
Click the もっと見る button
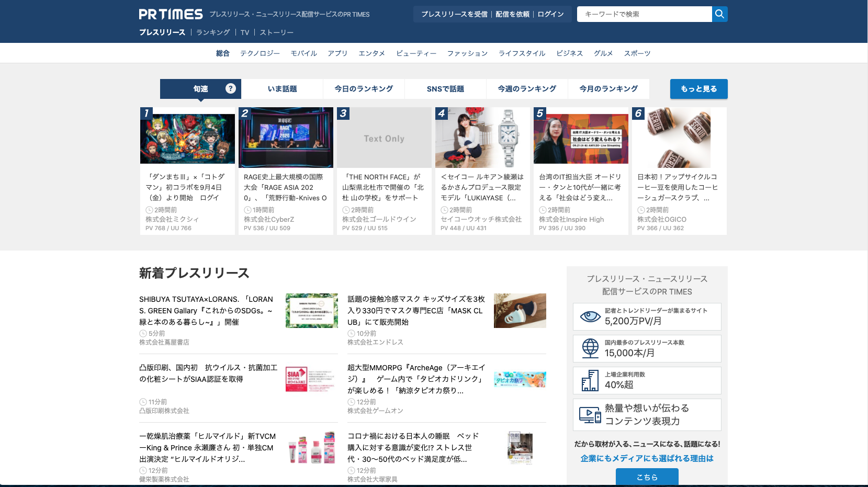pyautogui.click(x=699, y=89)
